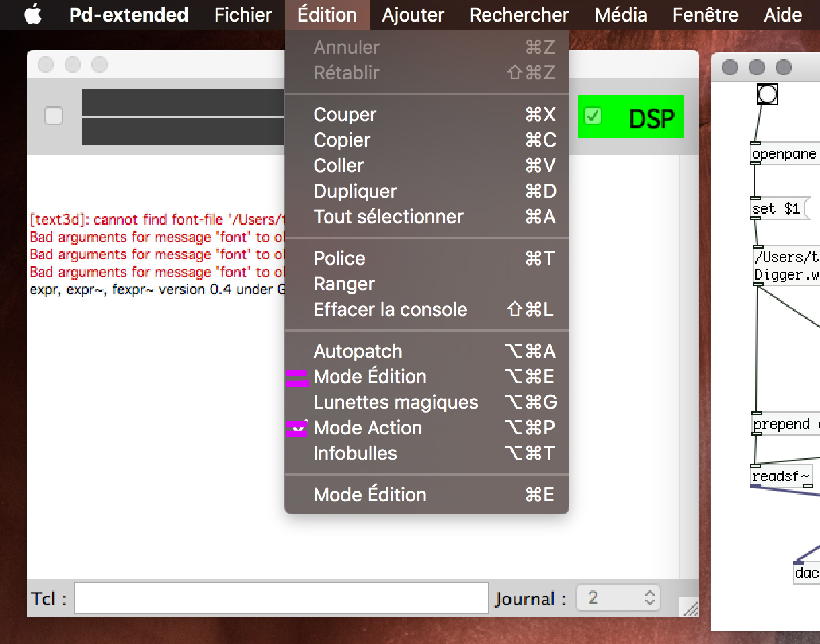This screenshot has width=820, height=644.
Task: Toggle the unchecked box left of meters
Action: [54, 116]
